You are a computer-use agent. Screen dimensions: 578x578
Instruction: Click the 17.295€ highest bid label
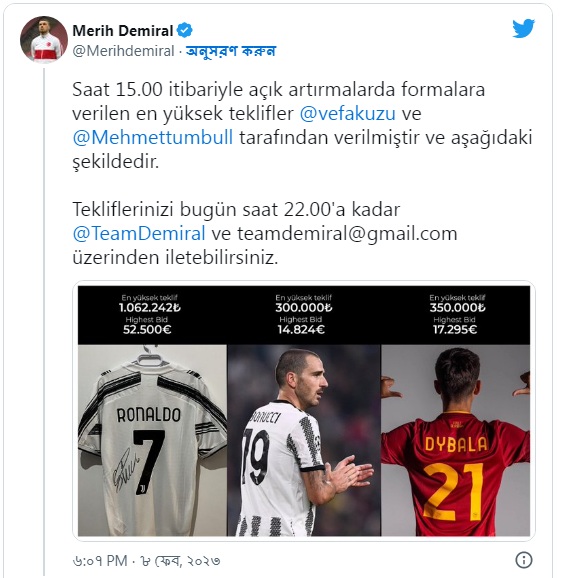coord(455,329)
